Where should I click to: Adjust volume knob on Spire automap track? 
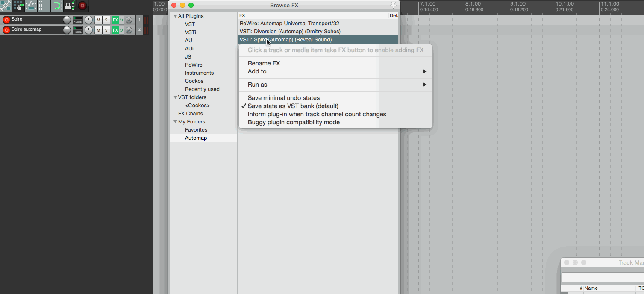coord(67,30)
